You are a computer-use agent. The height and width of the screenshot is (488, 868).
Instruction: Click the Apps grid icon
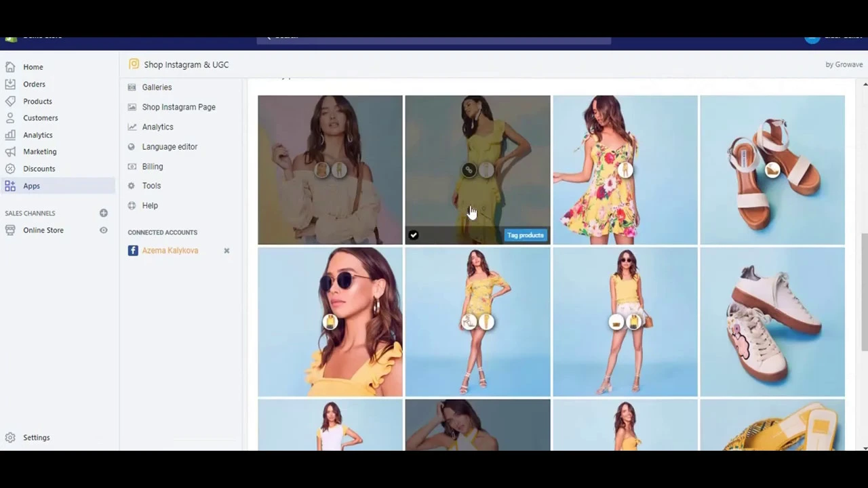coord(10,186)
